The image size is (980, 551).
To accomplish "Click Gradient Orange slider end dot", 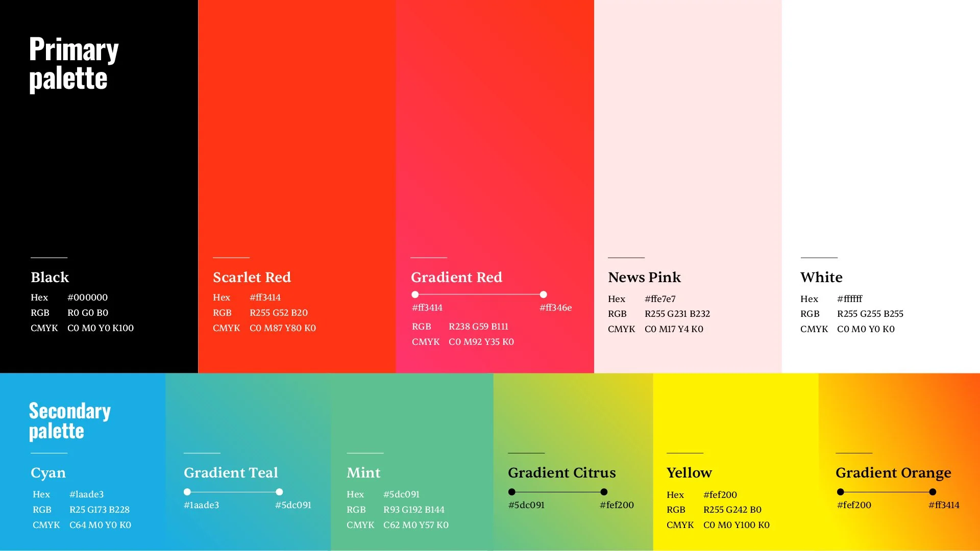I will [x=933, y=492].
